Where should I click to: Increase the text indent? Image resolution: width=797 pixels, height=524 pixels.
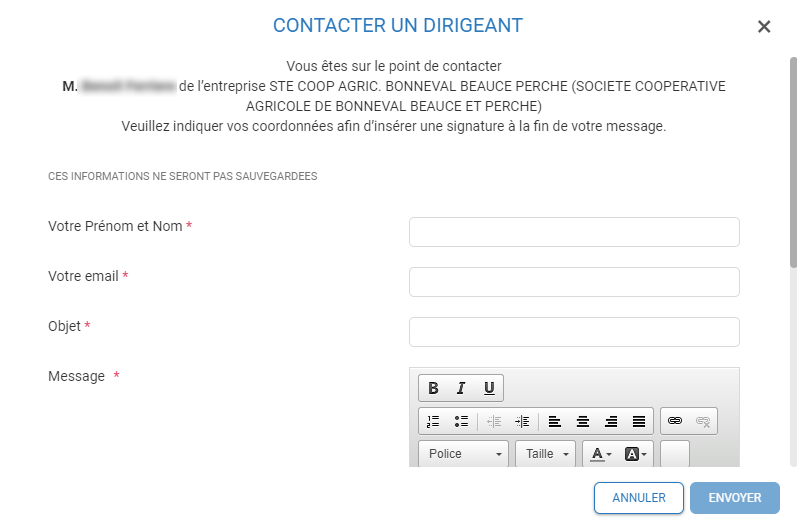tap(522, 421)
